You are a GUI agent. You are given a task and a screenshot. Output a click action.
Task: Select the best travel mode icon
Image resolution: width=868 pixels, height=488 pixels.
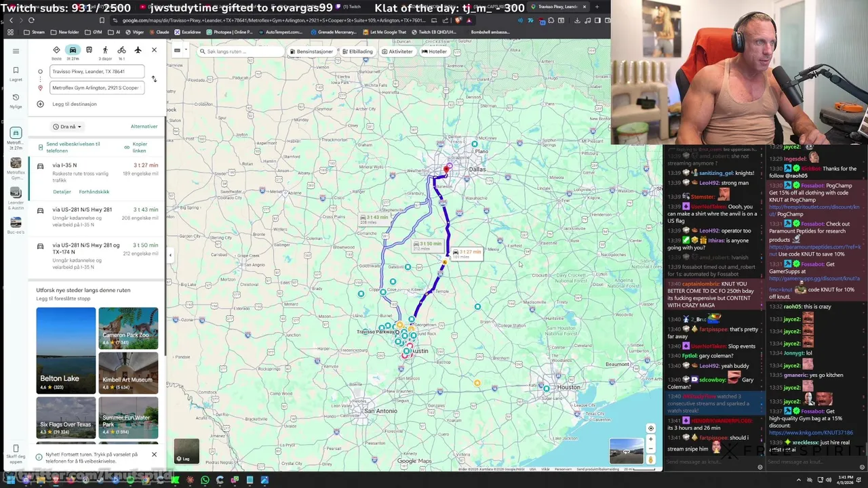56,50
